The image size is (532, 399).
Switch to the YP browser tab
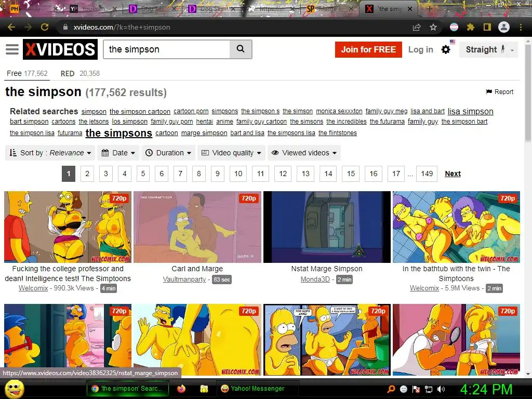pyautogui.click(x=94, y=8)
